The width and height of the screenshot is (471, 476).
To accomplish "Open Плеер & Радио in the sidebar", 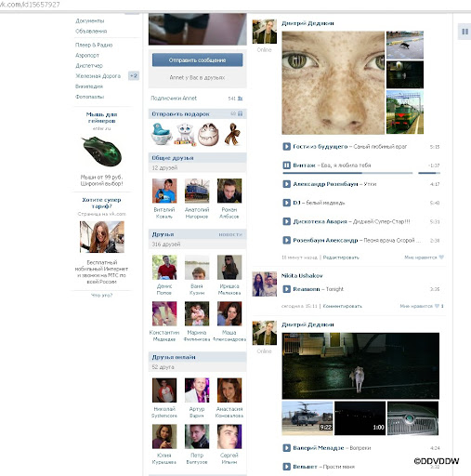I will click(x=94, y=45).
